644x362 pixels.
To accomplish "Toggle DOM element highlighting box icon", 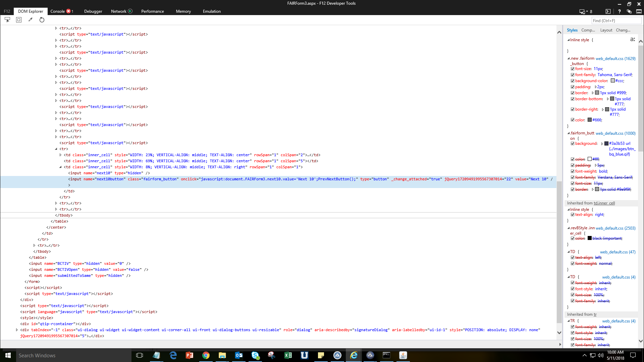I will [x=19, y=20].
